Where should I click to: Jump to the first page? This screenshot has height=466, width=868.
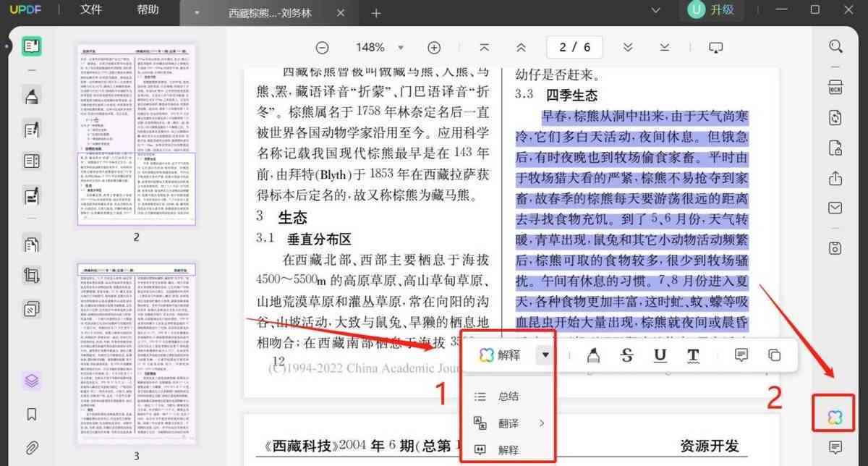pyautogui.click(x=485, y=47)
